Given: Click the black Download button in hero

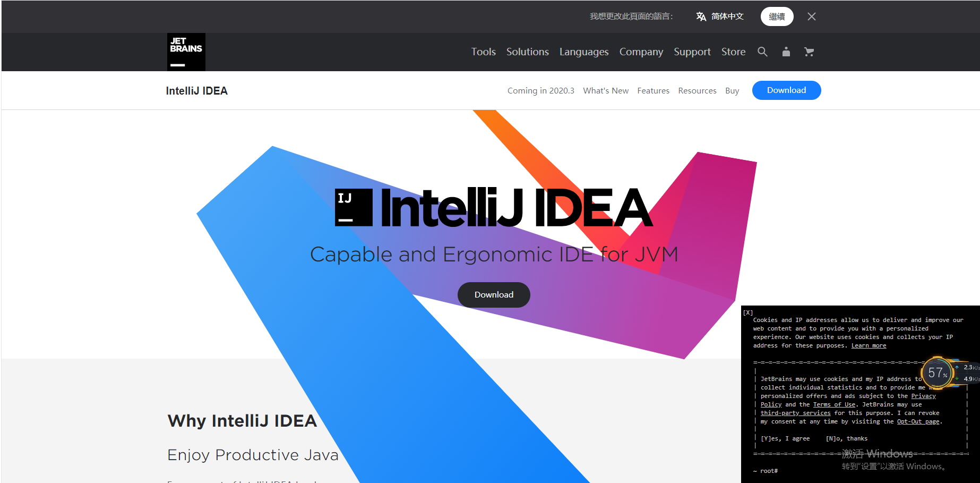Looking at the screenshot, I should (x=494, y=295).
